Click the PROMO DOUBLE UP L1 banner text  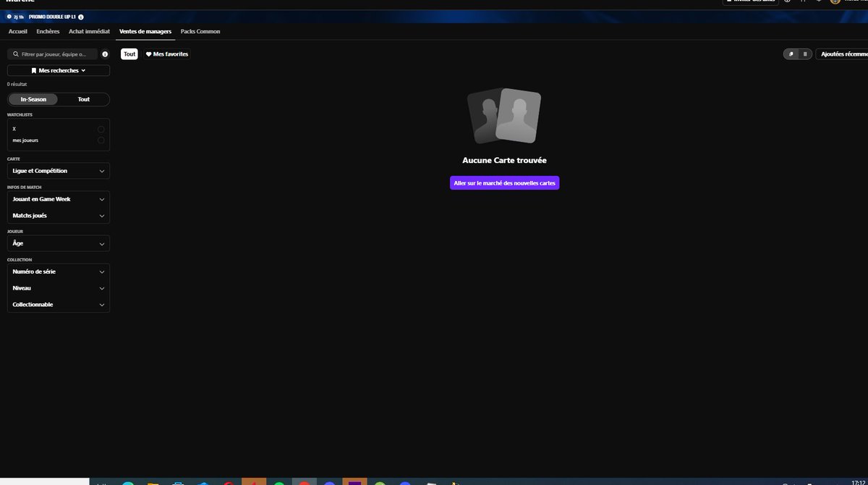(x=52, y=17)
